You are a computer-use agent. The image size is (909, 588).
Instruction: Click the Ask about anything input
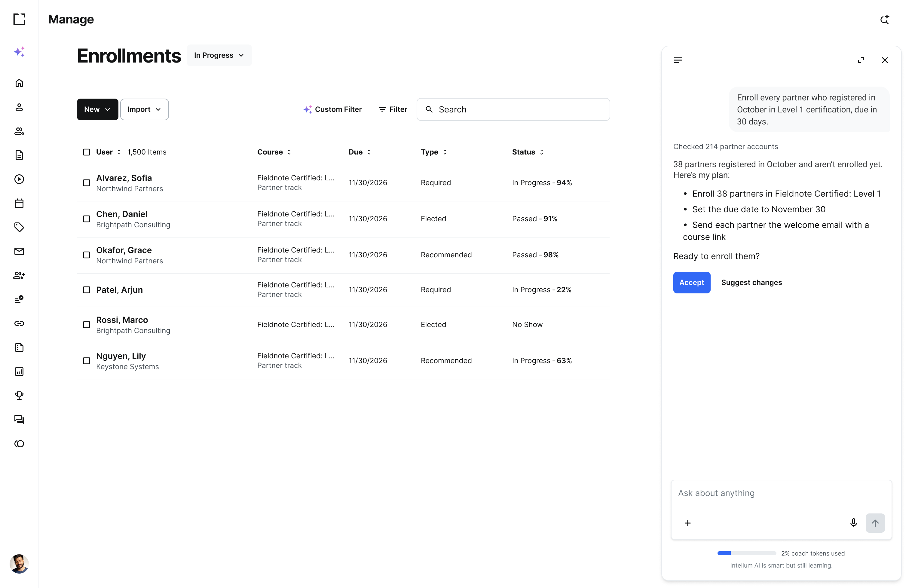point(781,493)
